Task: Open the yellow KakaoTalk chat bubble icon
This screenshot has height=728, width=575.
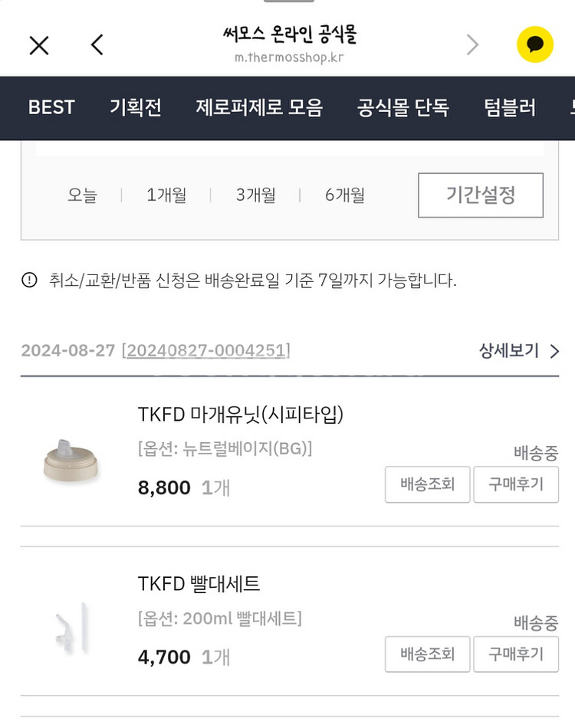Action: point(535,44)
